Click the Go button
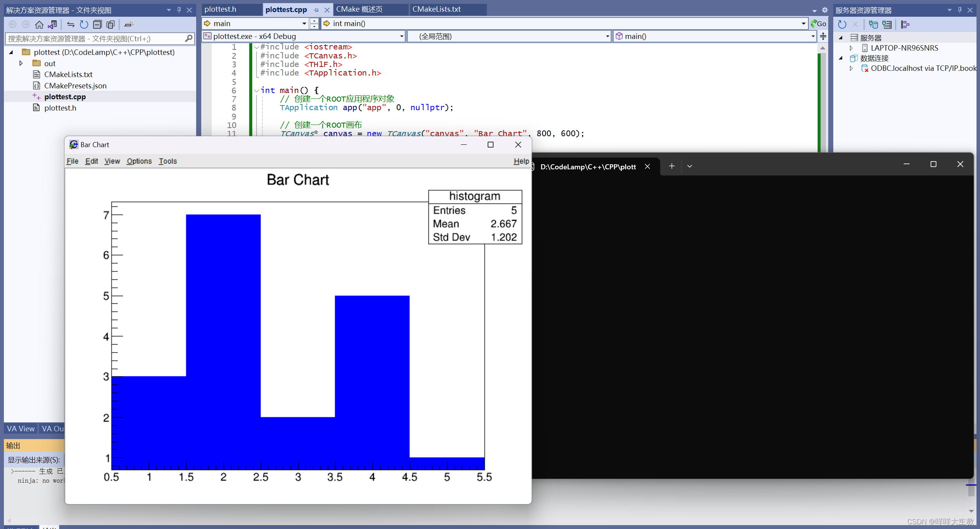The height and width of the screenshot is (529, 980). point(818,23)
